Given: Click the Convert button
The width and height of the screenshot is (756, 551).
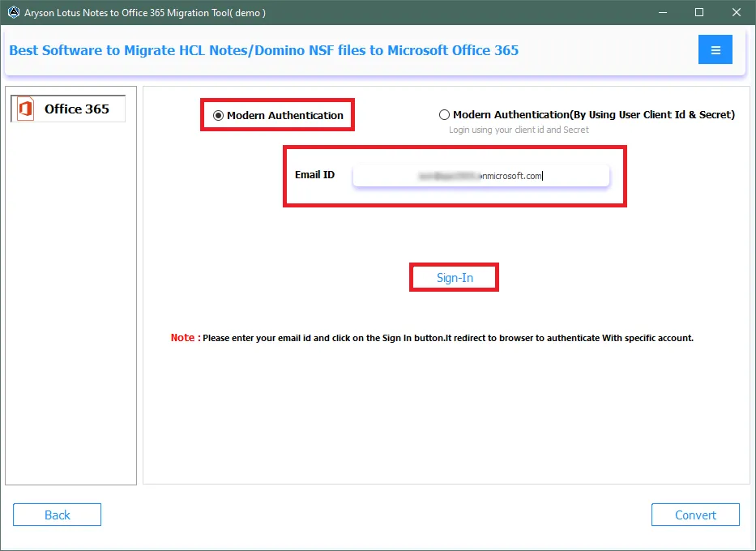Looking at the screenshot, I should 695,515.
